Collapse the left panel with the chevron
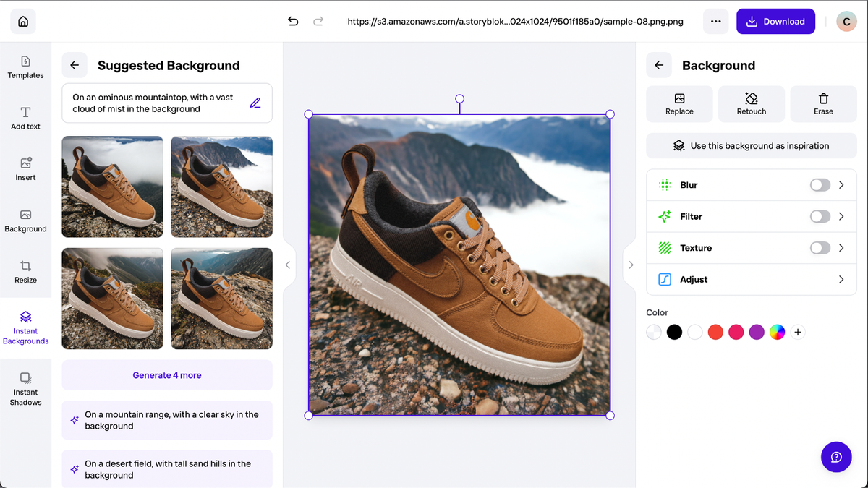This screenshot has height=488, width=868. pos(287,265)
